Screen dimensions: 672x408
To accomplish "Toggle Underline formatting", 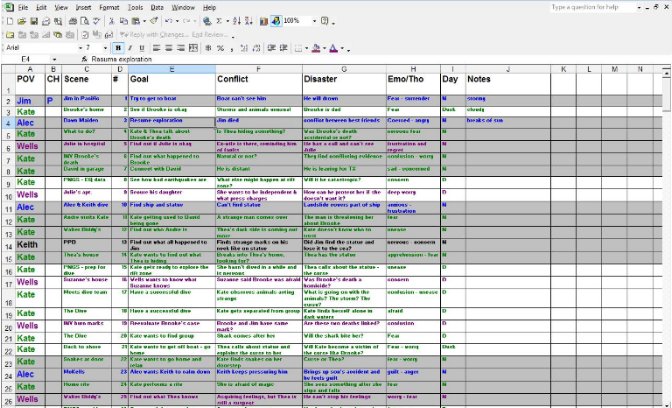I will click(x=142, y=47).
